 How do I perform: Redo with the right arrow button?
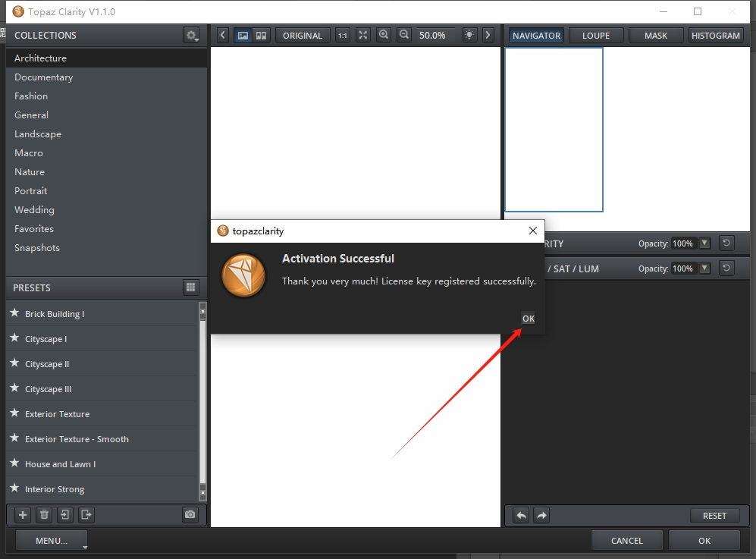(541, 516)
